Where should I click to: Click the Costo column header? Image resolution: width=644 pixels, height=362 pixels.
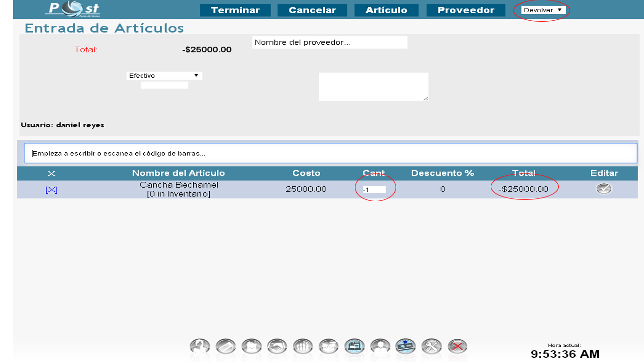click(306, 173)
